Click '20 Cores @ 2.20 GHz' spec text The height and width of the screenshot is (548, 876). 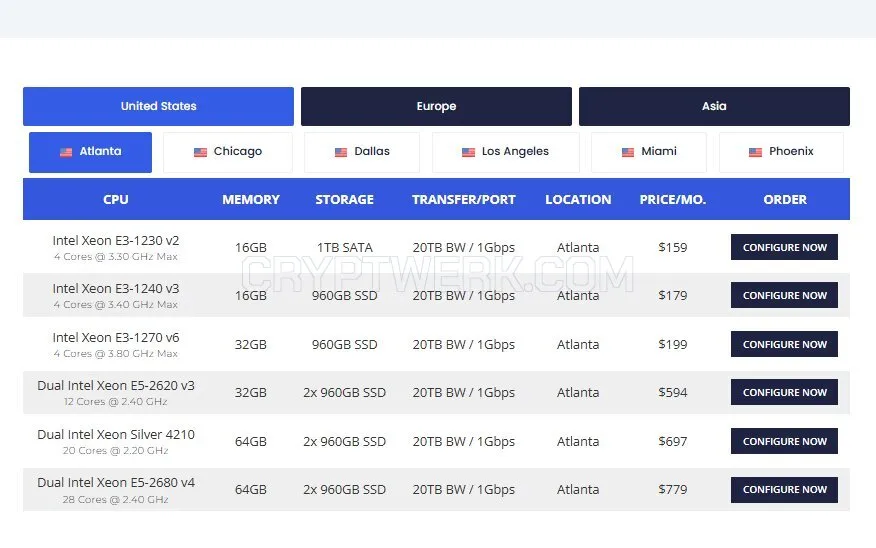coord(116,451)
